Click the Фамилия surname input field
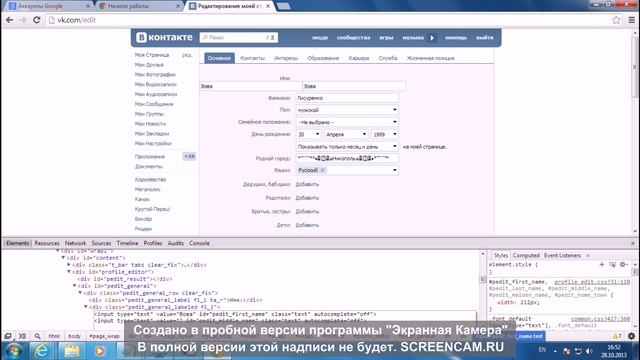 347,98
